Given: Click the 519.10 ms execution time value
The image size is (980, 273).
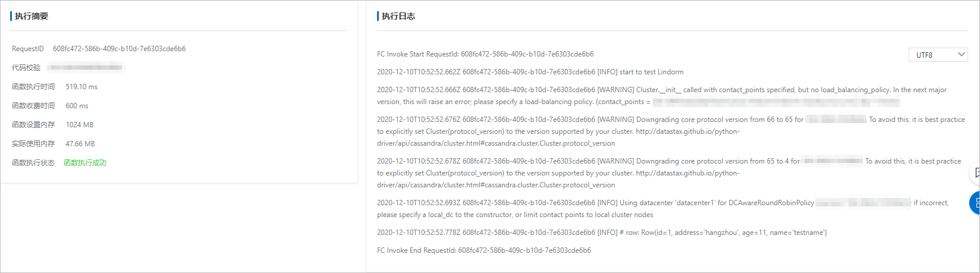Looking at the screenshot, I should click(81, 87).
